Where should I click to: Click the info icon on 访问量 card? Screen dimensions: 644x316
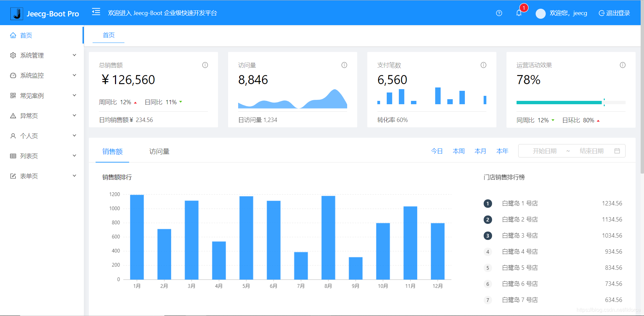[344, 65]
